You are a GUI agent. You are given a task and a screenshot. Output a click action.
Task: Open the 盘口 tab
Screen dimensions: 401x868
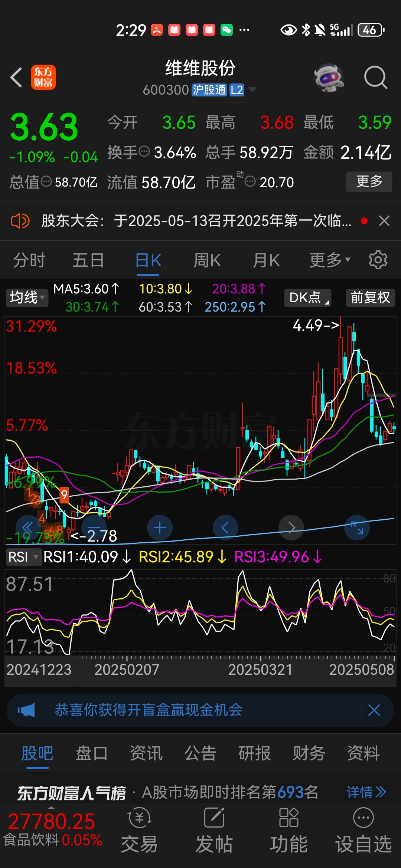click(92, 754)
